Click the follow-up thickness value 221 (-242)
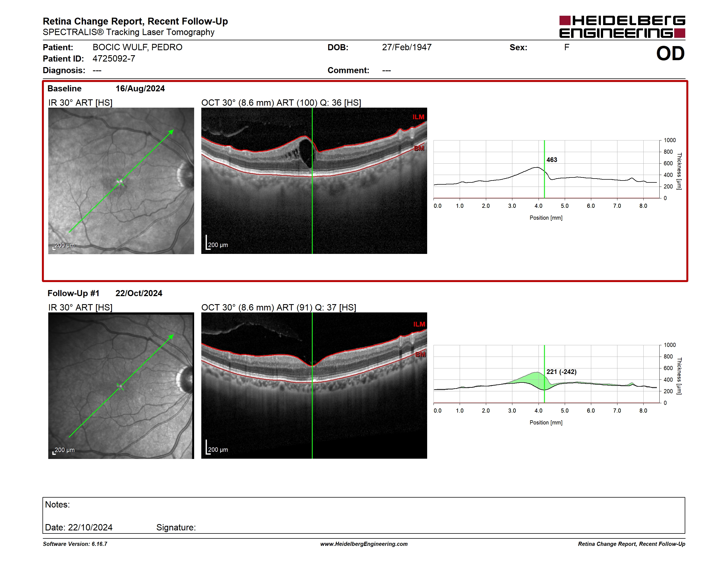The image size is (728, 563). (561, 371)
